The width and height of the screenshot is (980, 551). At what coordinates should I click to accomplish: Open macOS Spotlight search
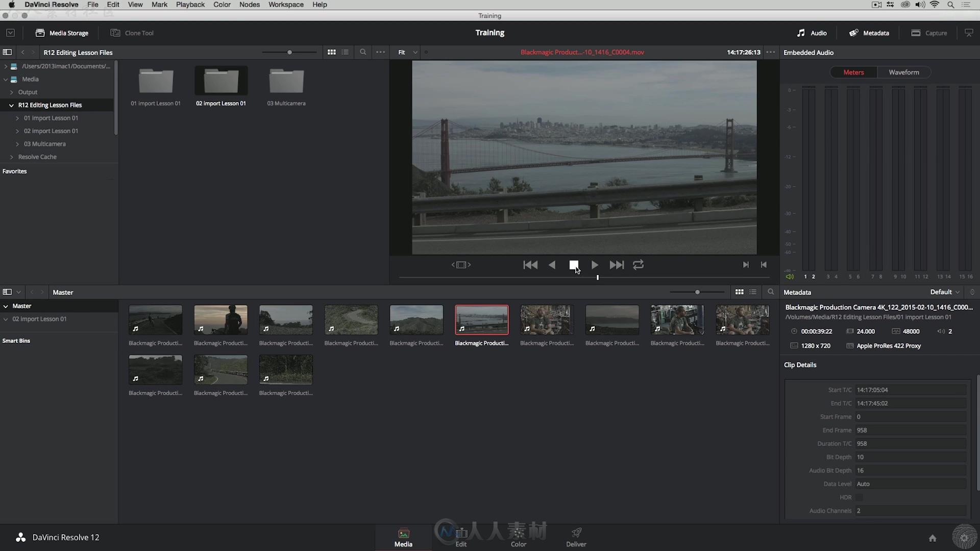951,5
